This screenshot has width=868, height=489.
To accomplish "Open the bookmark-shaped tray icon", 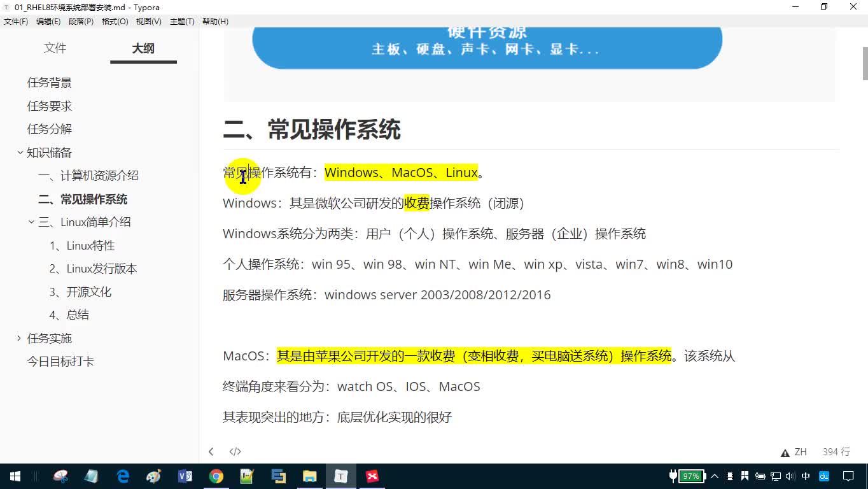I will (x=745, y=476).
